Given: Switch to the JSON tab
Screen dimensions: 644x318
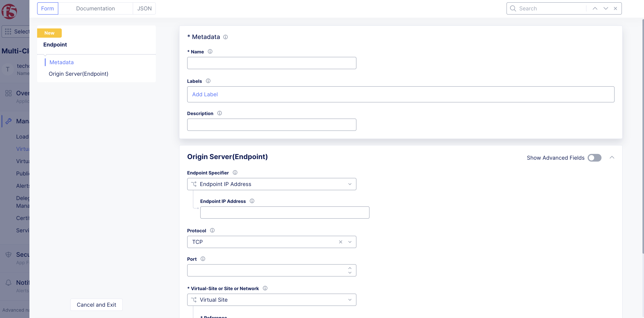Looking at the screenshot, I should coord(144,8).
